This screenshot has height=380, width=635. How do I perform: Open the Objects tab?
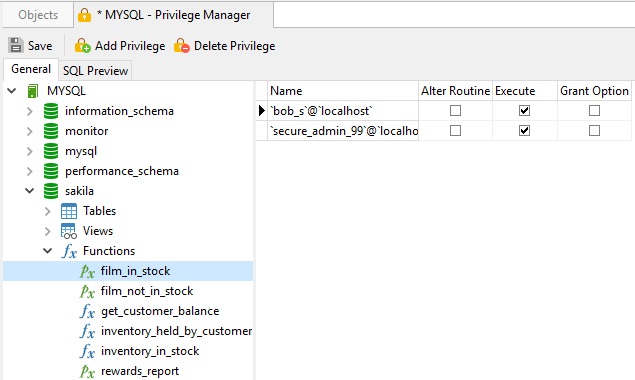pos(38,15)
